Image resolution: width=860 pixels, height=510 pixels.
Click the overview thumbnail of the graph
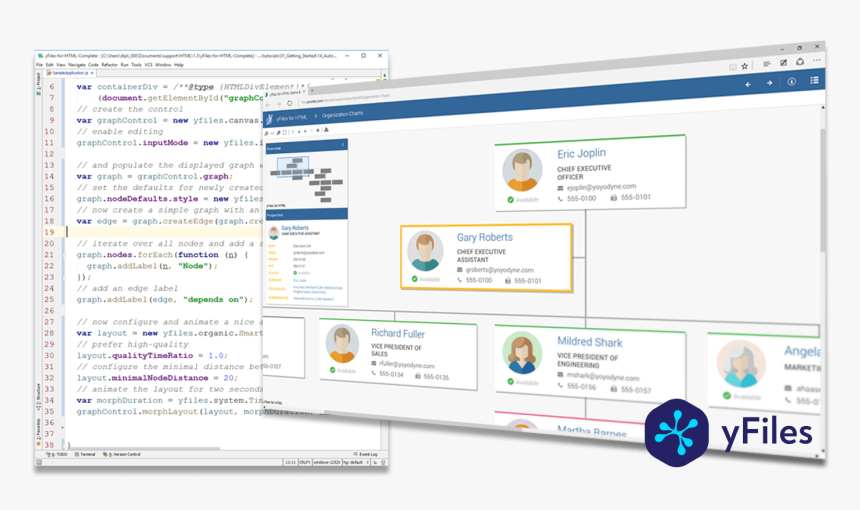point(306,179)
